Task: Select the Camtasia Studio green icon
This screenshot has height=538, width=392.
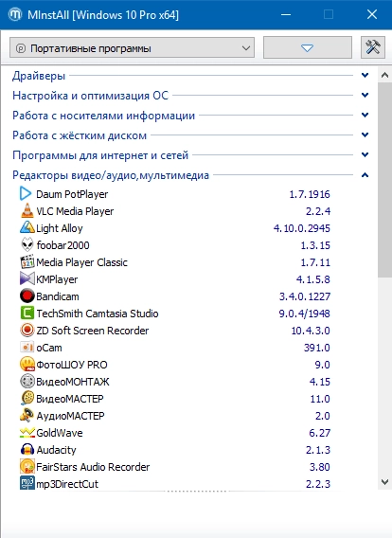Action: (27, 314)
